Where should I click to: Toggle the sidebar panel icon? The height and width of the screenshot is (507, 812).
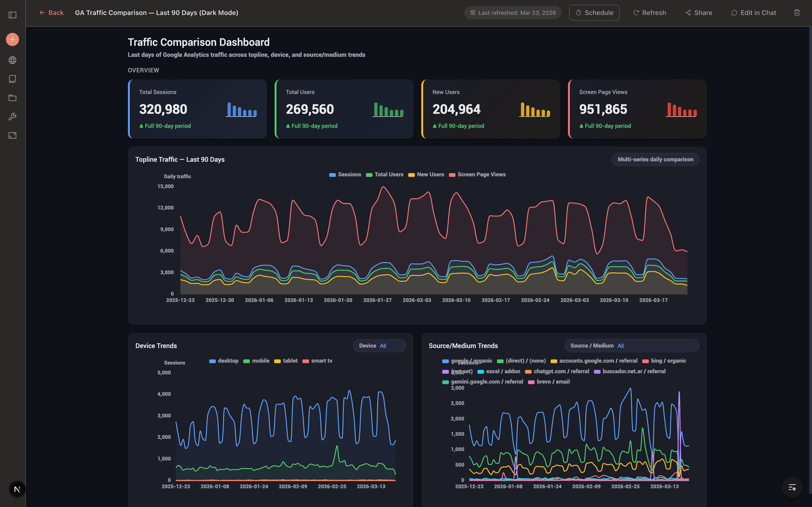pos(12,15)
